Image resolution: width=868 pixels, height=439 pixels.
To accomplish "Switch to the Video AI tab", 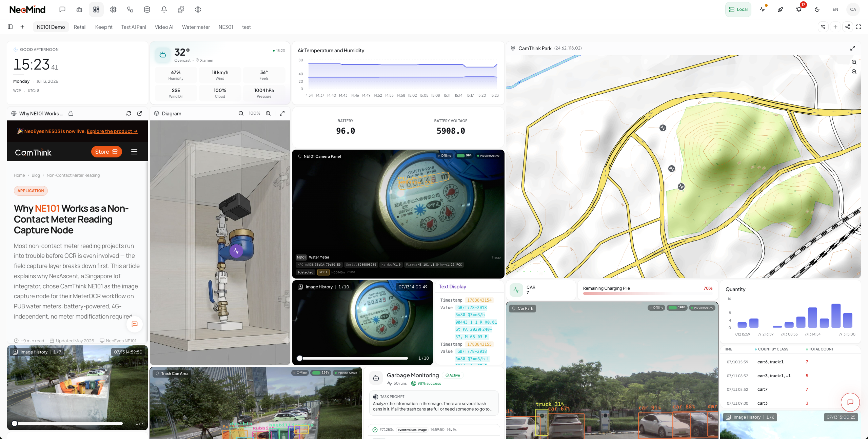I will (x=164, y=27).
